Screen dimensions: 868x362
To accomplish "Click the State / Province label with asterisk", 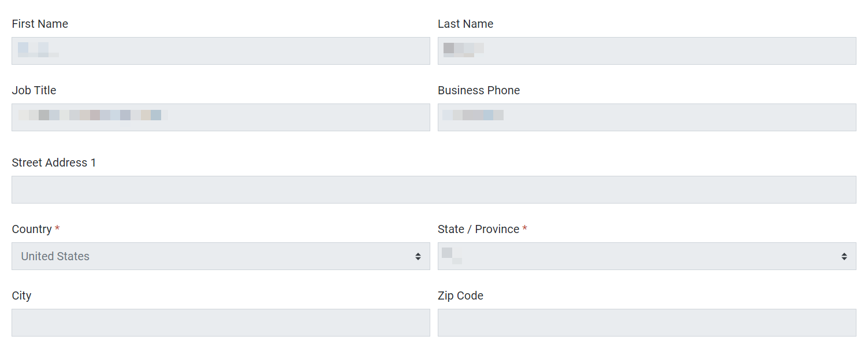I will pos(482,229).
